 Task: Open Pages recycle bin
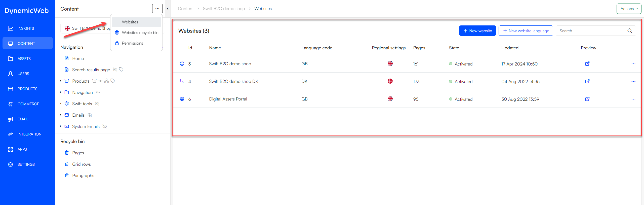78,153
